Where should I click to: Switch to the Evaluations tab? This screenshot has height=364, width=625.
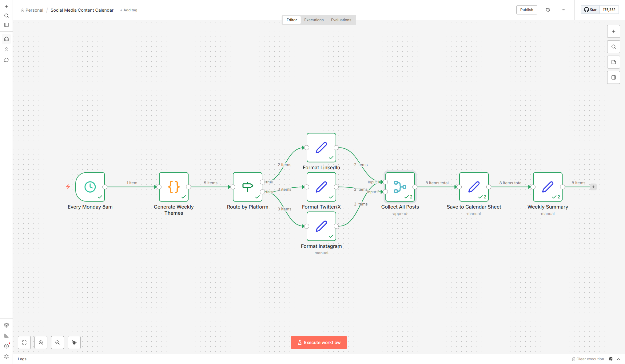(341, 20)
